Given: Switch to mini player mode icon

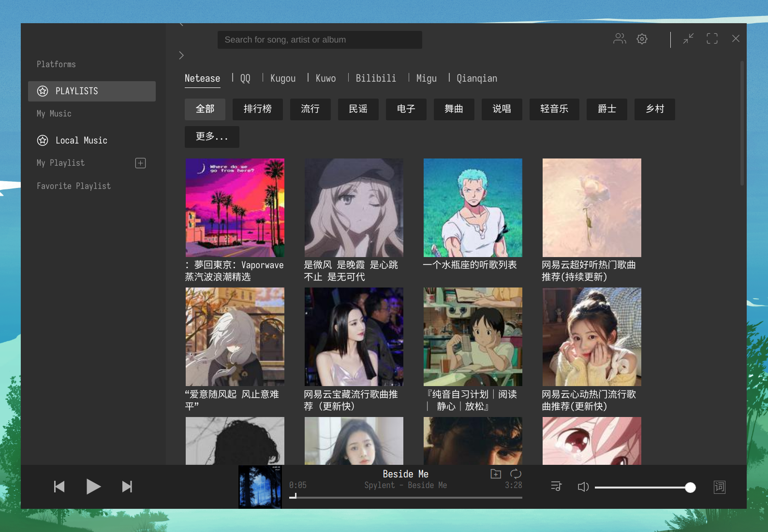Looking at the screenshot, I should [688, 39].
